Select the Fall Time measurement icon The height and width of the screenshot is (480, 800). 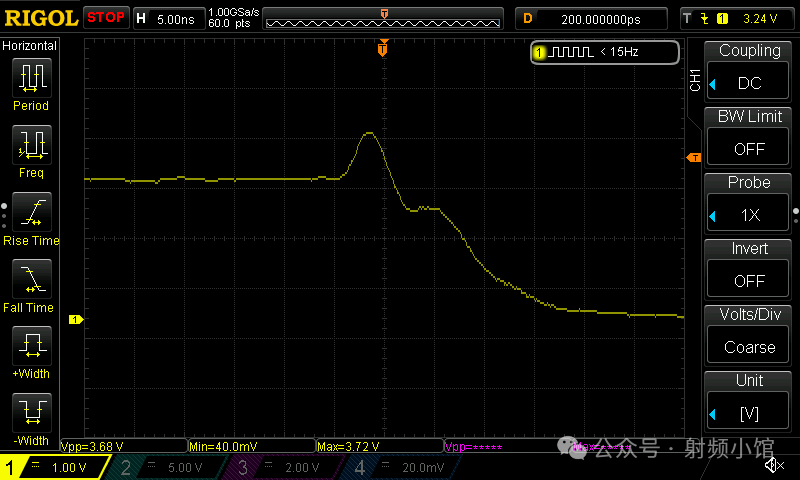[30, 279]
